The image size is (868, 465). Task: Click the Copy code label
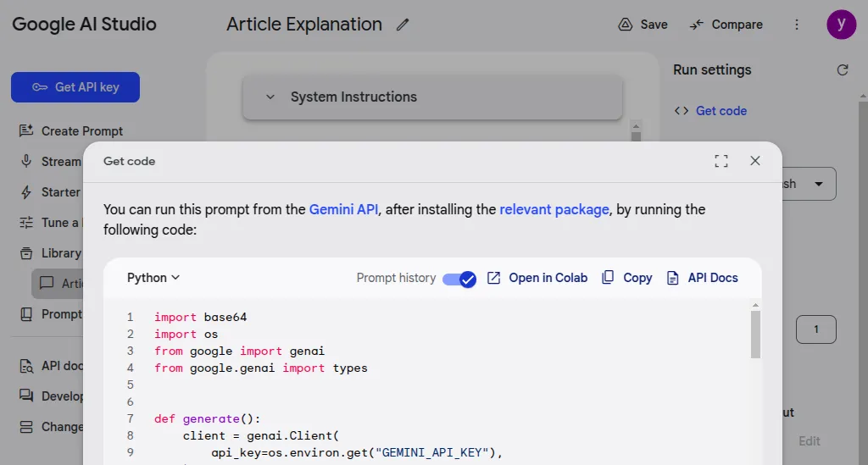coord(637,278)
